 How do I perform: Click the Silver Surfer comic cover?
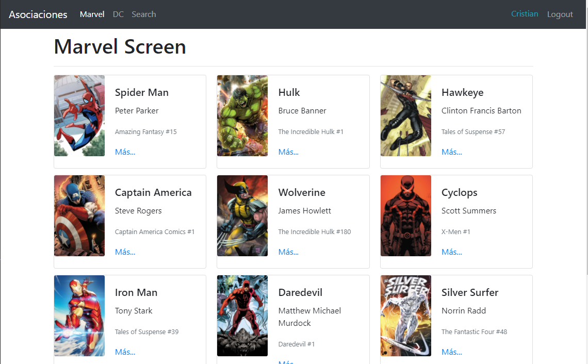pyautogui.click(x=405, y=316)
